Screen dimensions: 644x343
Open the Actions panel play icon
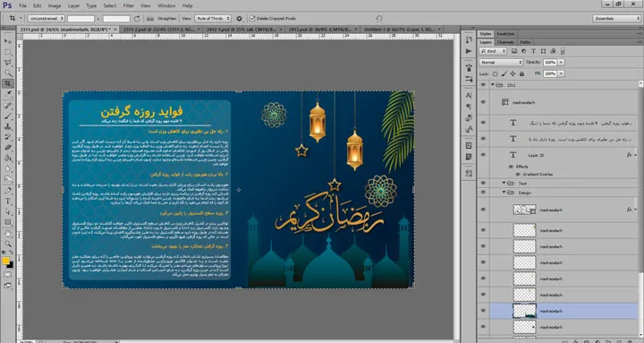pos(469,51)
